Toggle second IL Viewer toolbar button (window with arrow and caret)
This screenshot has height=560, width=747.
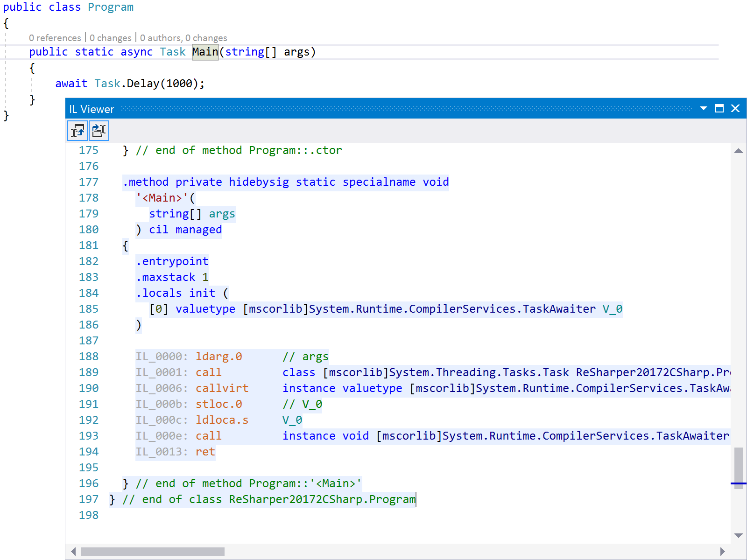pos(99,131)
